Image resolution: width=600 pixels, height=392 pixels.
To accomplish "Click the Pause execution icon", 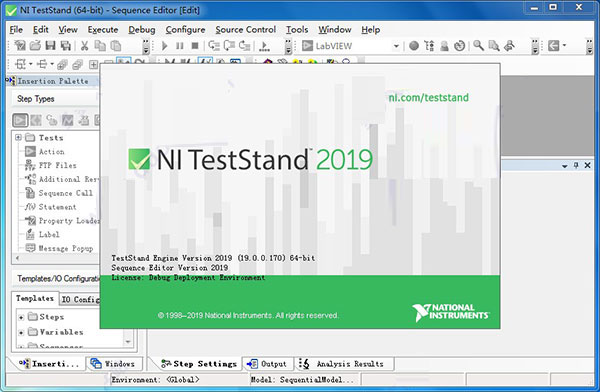I will click(180, 46).
